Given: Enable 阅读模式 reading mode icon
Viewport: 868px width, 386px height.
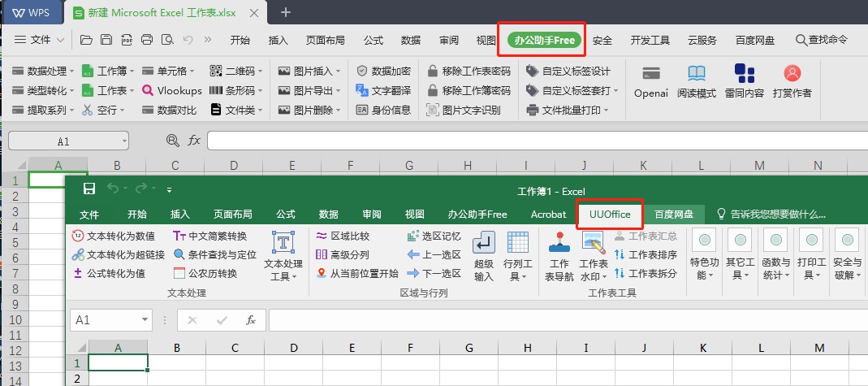Looking at the screenshot, I should click(697, 74).
